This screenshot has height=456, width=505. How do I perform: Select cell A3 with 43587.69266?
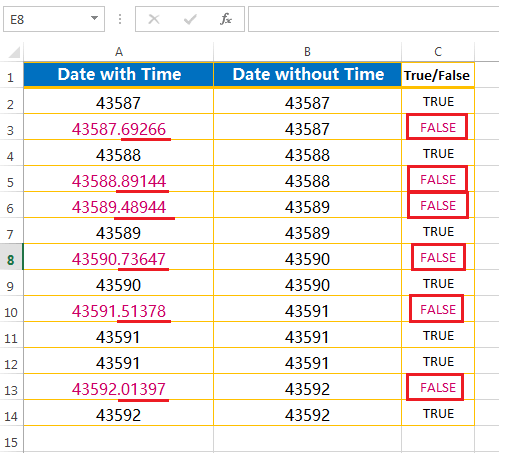tap(119, 127)
